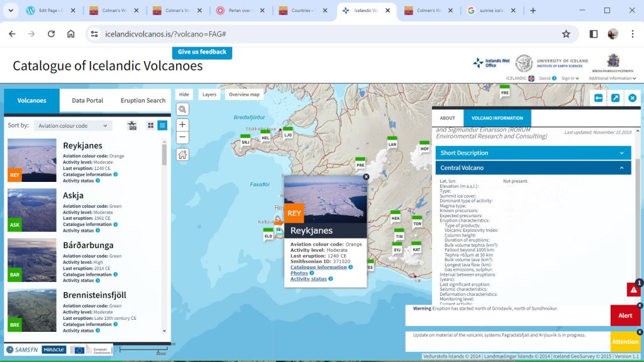Hide the side panels

coord(184,94)
